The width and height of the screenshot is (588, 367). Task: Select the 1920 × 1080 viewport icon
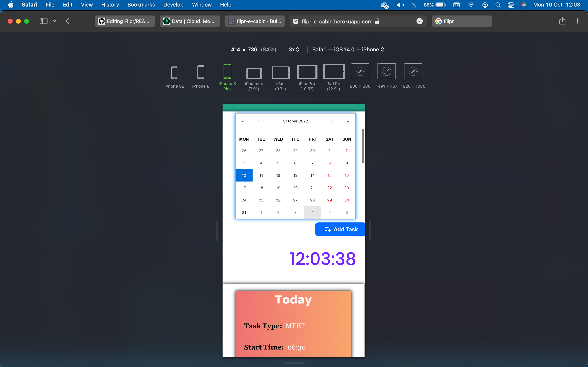413,71
